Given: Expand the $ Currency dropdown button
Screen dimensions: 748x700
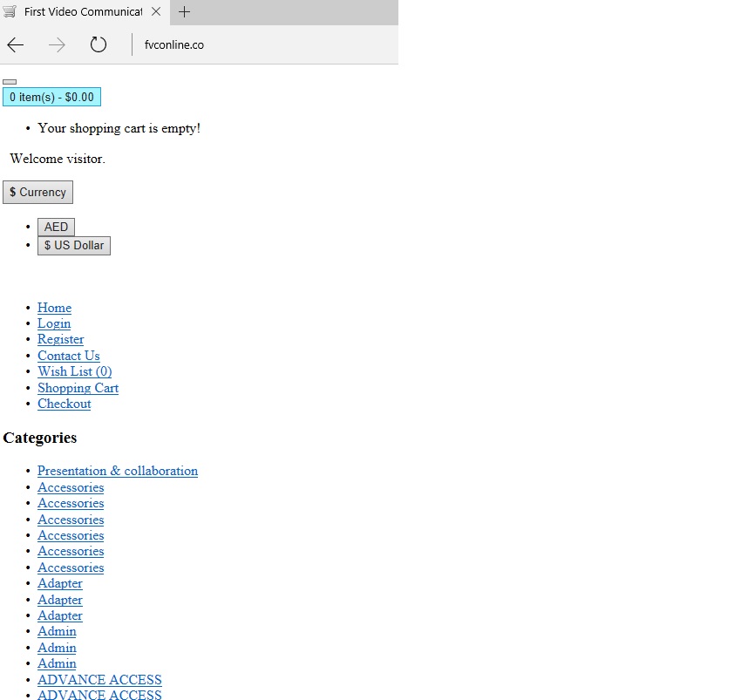Looking at the screenshot, I should coord(37,193).
